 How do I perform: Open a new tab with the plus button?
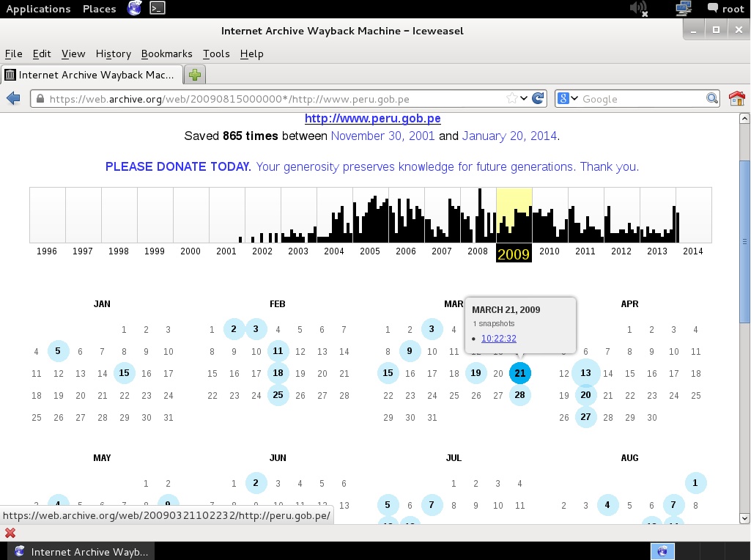pos(195,75)
